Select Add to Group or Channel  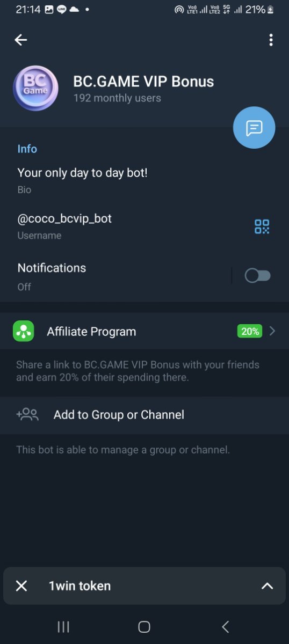point(144,415)
